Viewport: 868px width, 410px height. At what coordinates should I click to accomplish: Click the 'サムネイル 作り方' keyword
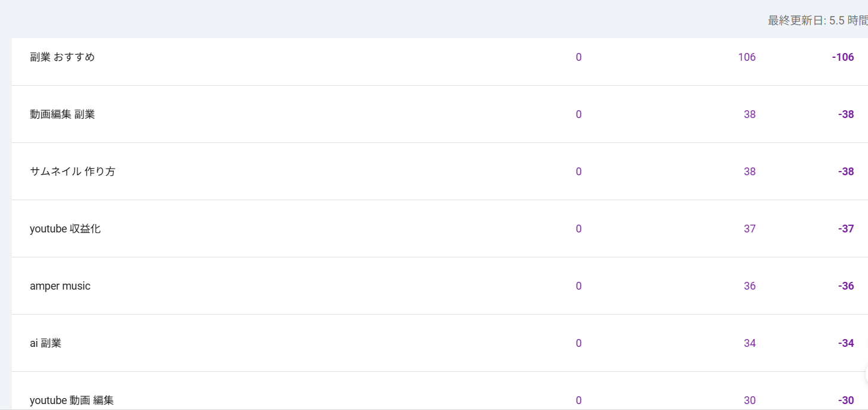point(73,172)
